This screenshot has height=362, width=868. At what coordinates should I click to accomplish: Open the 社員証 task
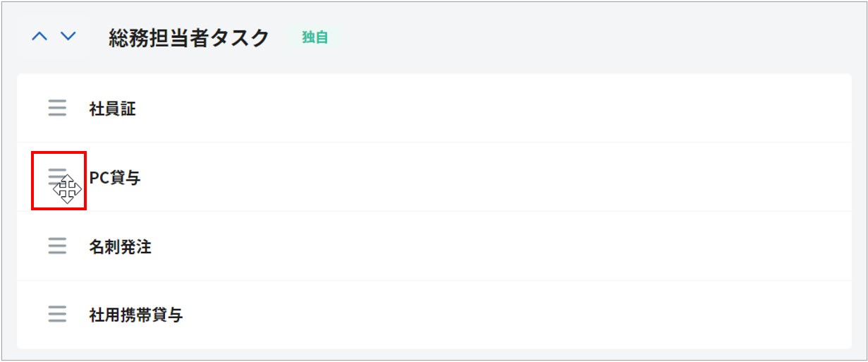pos(113,109)
